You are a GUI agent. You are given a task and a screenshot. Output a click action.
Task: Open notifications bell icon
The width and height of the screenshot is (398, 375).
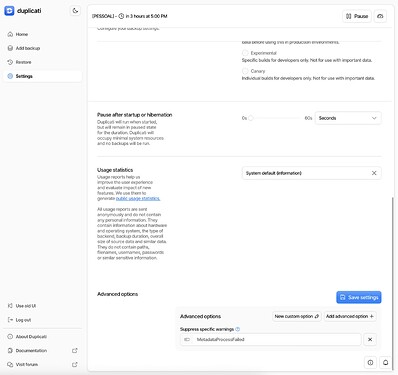(x=386, y=362)
